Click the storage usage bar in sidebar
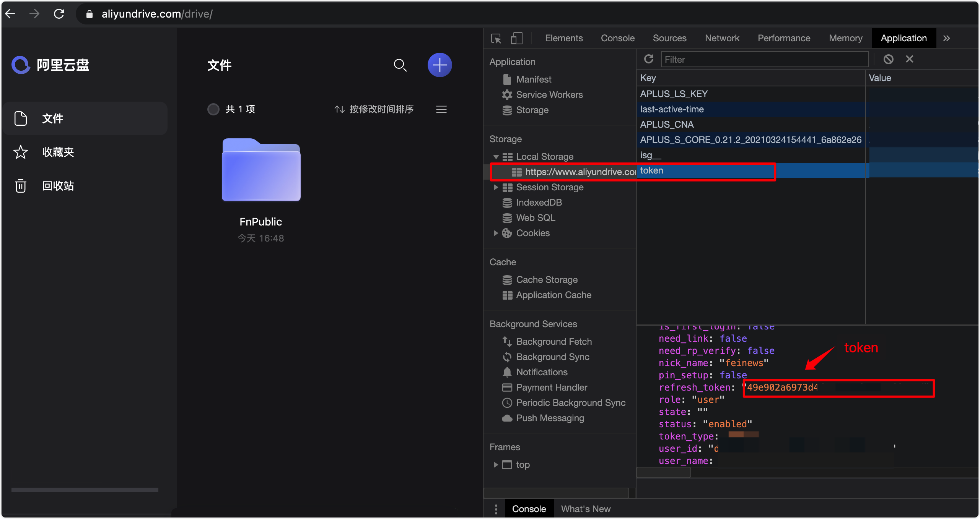This screenshot has height=519, width=980. tap(85, 490)
